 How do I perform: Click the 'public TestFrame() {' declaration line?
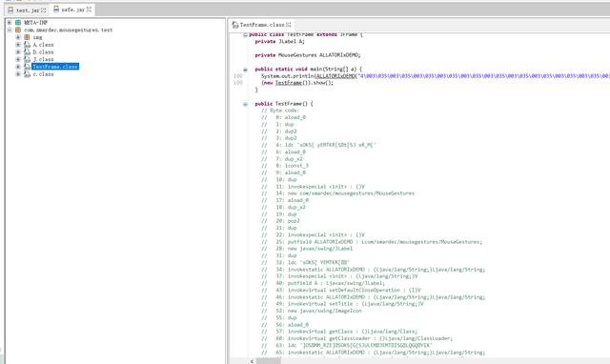284,104
